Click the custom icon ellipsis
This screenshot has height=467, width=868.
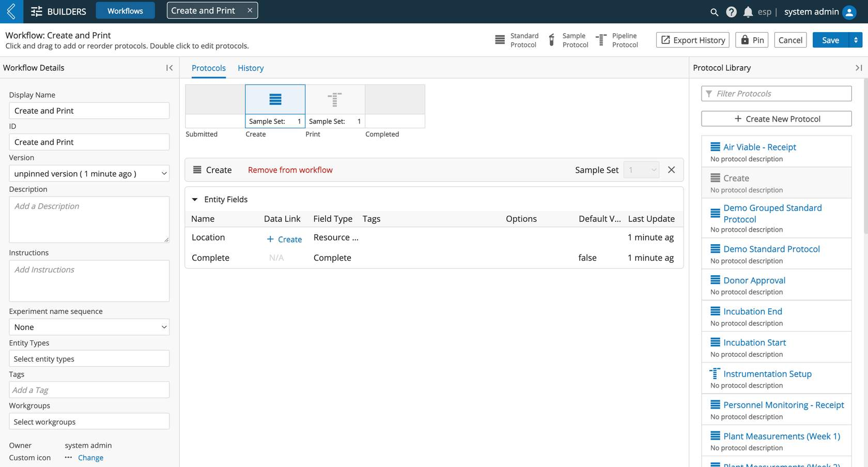pos(68,458)
